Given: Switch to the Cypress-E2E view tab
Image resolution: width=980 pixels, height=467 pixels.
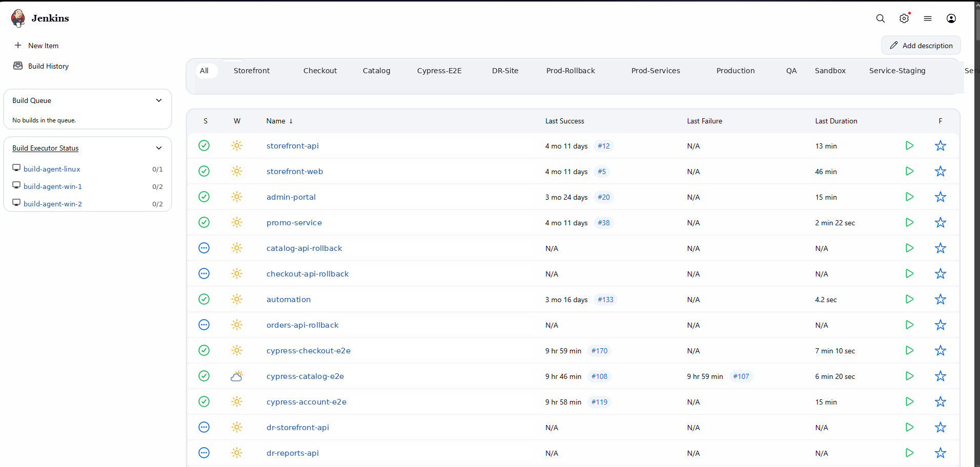Looking at the screenshot, I should (x=439, y=71).
